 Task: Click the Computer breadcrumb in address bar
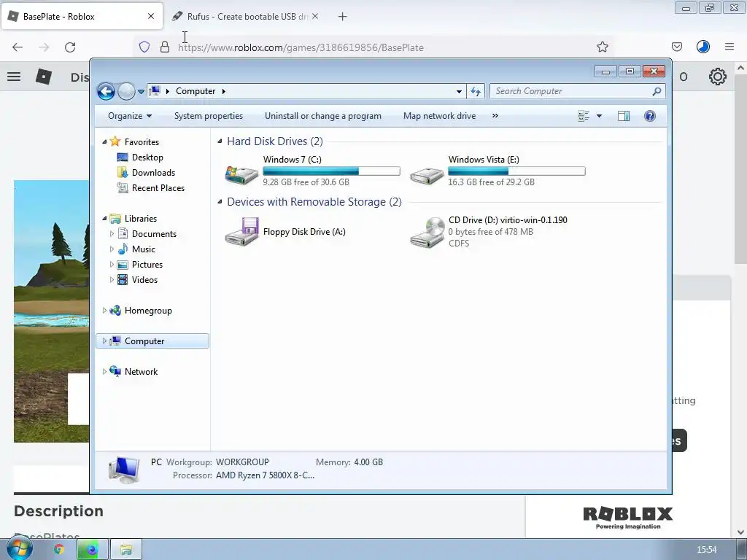[196, 91]
